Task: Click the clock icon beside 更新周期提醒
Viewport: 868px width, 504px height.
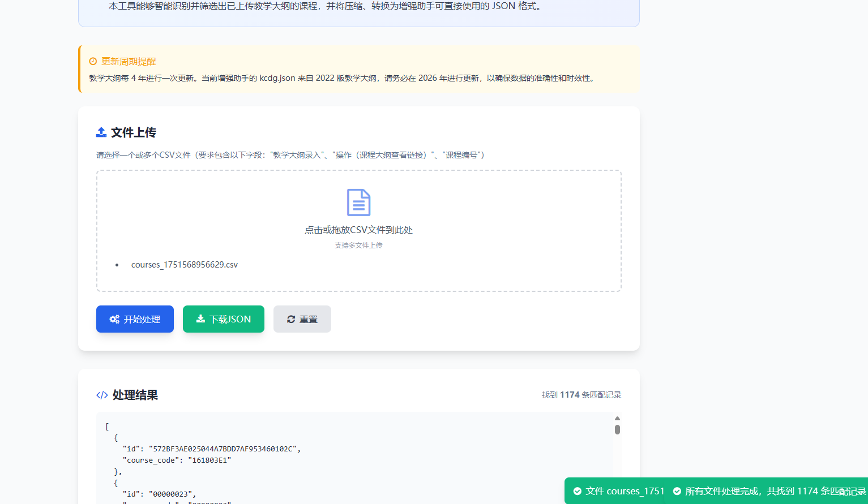Action: 93,61
